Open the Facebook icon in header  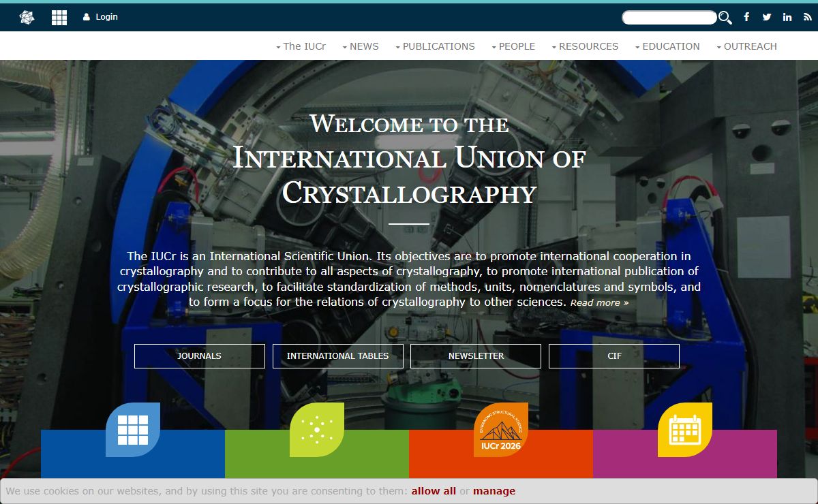click(x=746, y=17)
